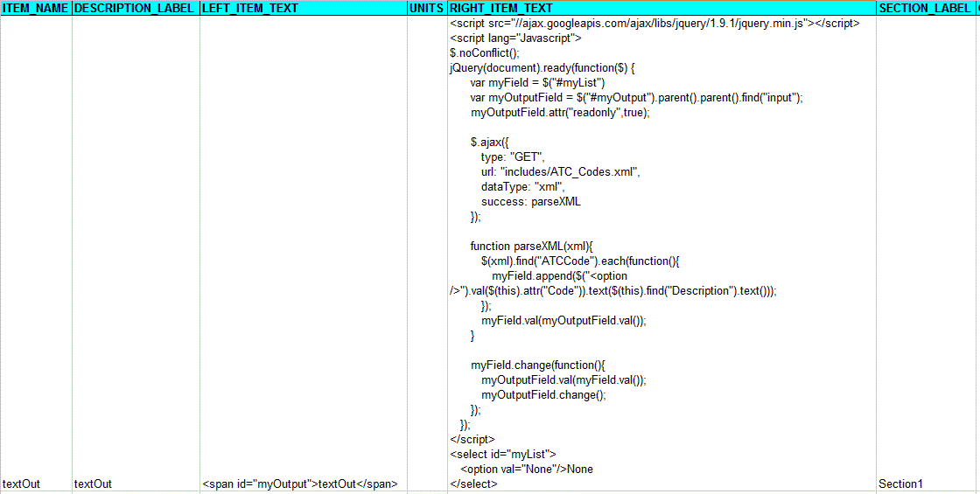
Task: Click the UNITS column header
Action: click(426, 8)
